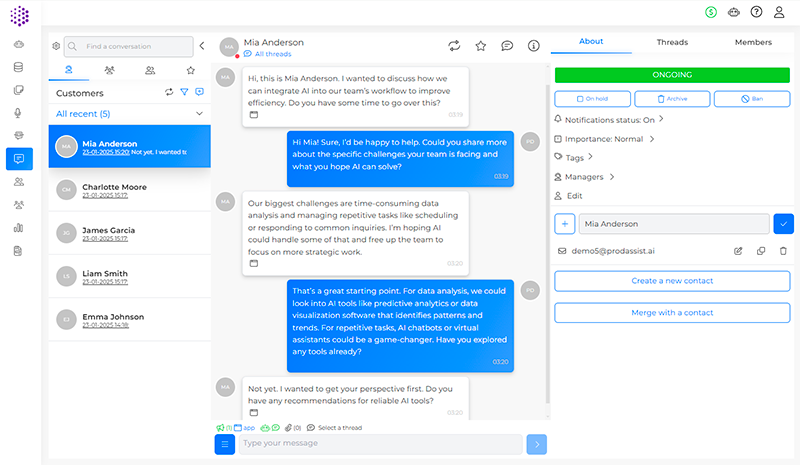Viewport: 800px width, 465px height.
Task: Click the Type your message field
Action: click(380, 443)
